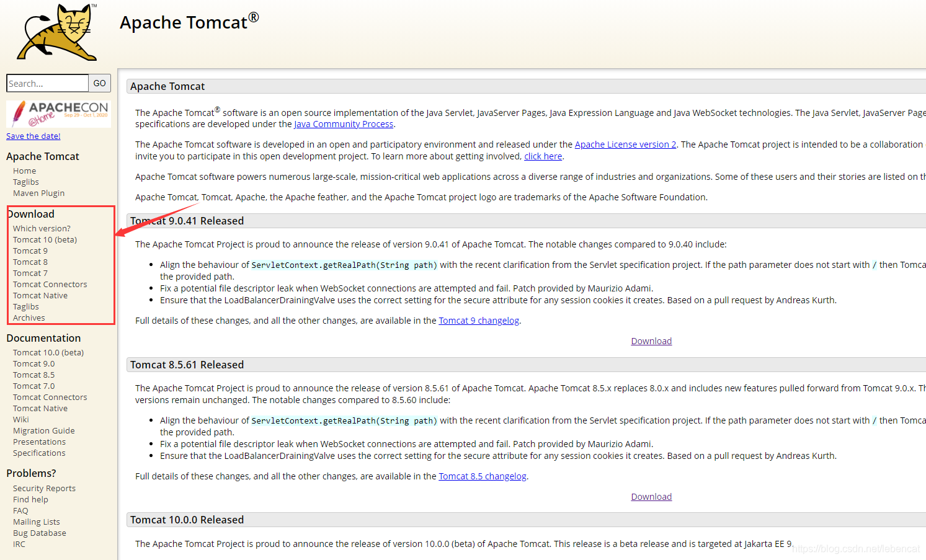Image resolution: width=926 pixels, height=560 pixels.
Task: Open the Maven Plugin link
Action: pos(38,193)
